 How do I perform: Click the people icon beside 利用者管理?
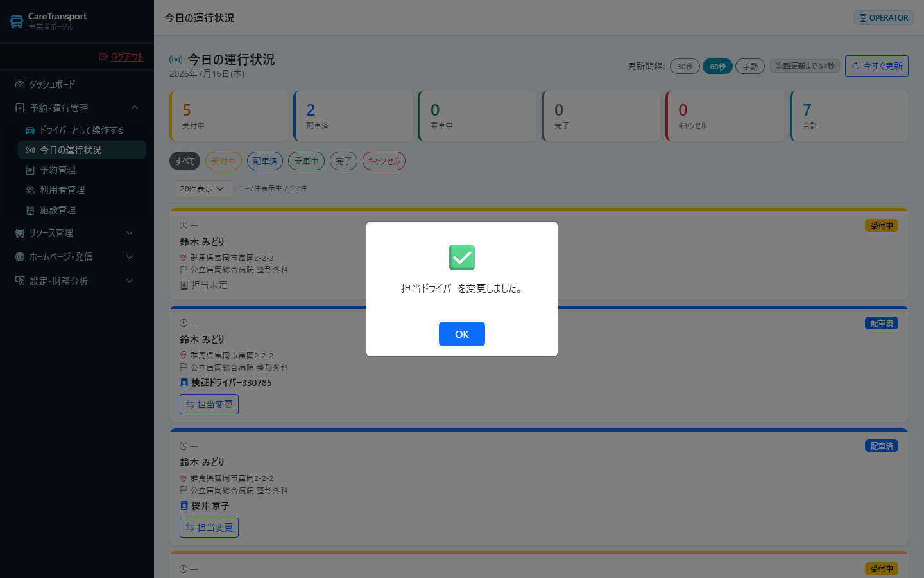click(30, 189)
